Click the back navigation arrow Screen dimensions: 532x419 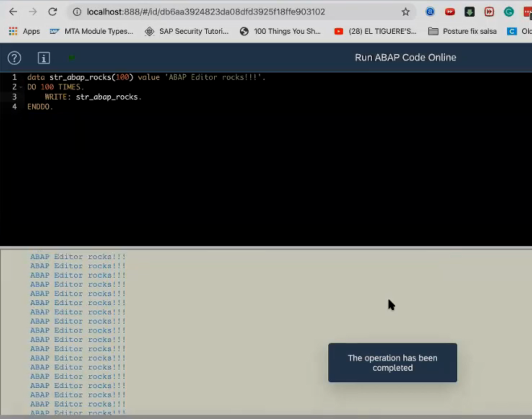pos(13,12)
